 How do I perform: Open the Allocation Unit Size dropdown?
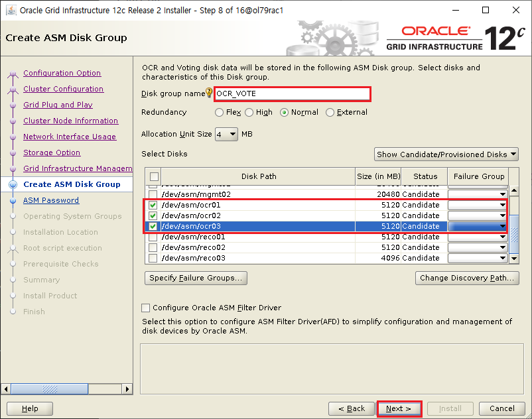tap(226, 134)
